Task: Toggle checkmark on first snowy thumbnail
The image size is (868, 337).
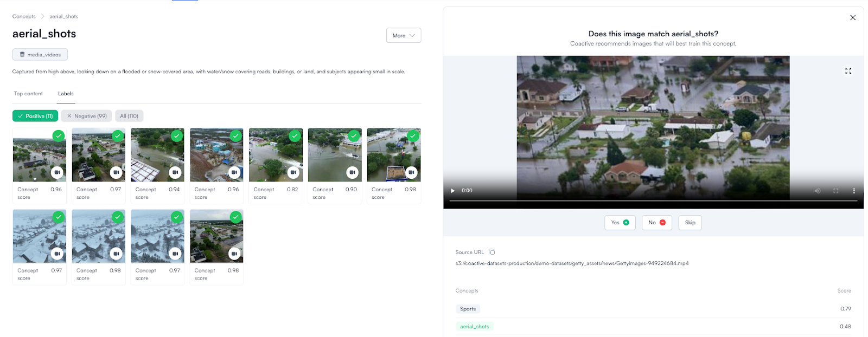Action: (x=59, y=217)
